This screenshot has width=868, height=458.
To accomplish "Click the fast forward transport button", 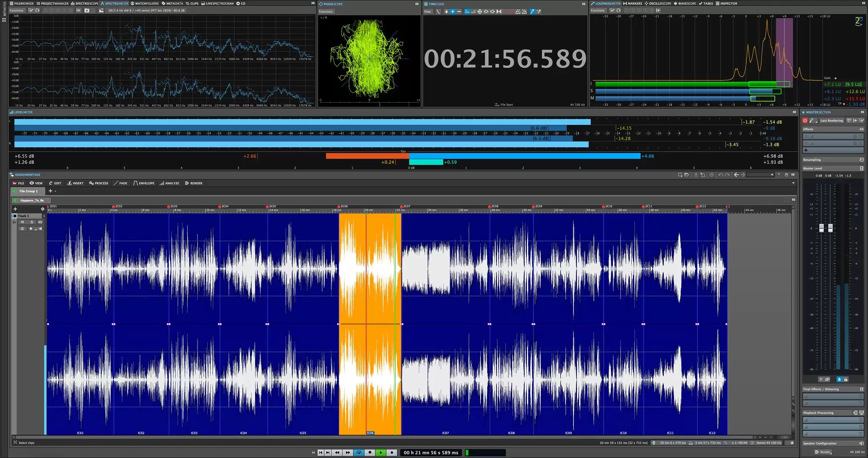I will (x=348, y=452).
